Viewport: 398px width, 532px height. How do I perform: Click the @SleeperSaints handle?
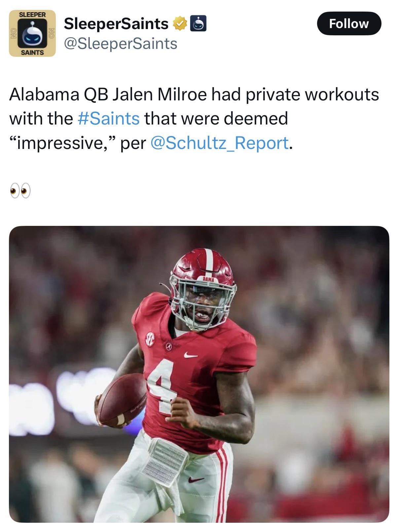coord(121,44)
